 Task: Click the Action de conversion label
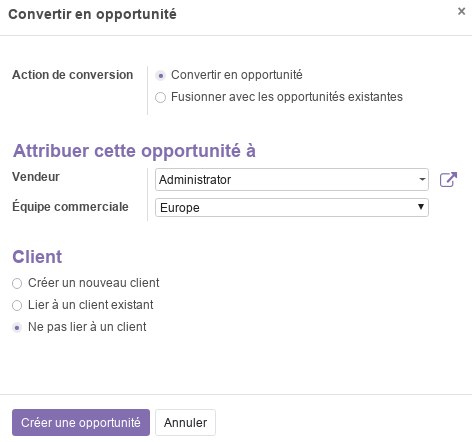73,75
